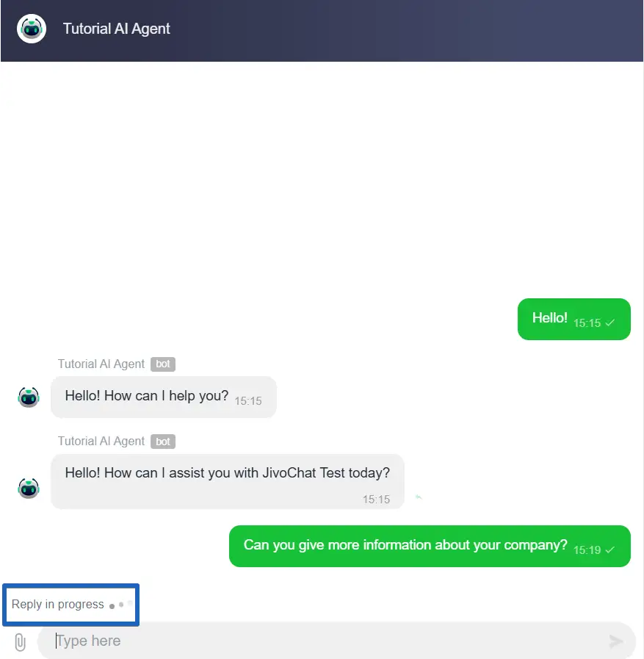The height and width of the screenshot is (659, 644).
Task: Click the bot avatar beside 'How can I help you?'
Action: pyautogui.click(x=29, y=397)
